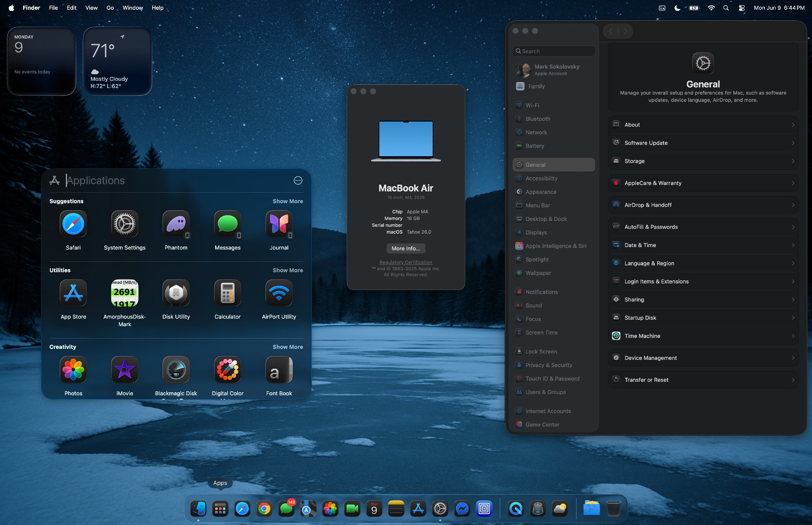This screenshot has width=812, height=525.
Task: Open Login Items & Extensions row
Action: point(703,282)
